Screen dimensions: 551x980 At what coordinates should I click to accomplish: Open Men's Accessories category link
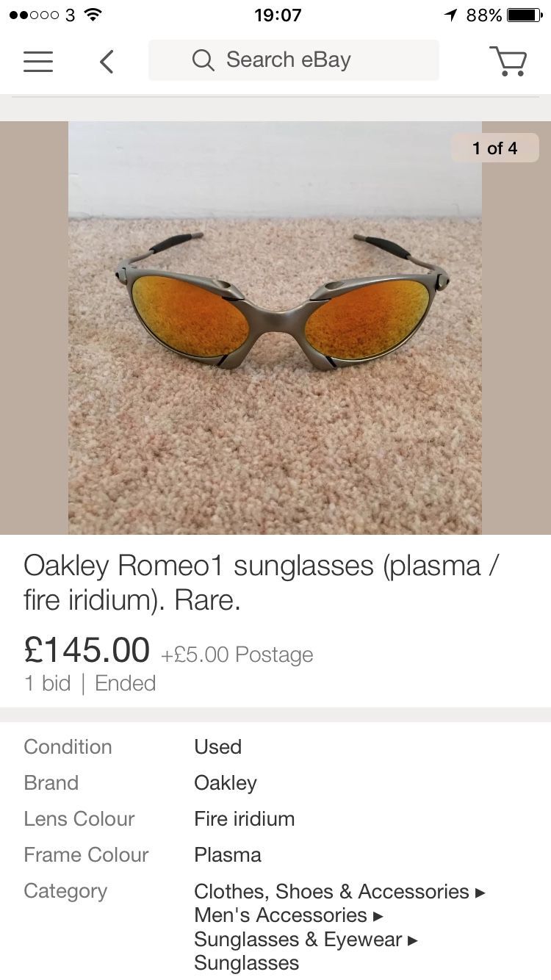(x=281, y=915)
